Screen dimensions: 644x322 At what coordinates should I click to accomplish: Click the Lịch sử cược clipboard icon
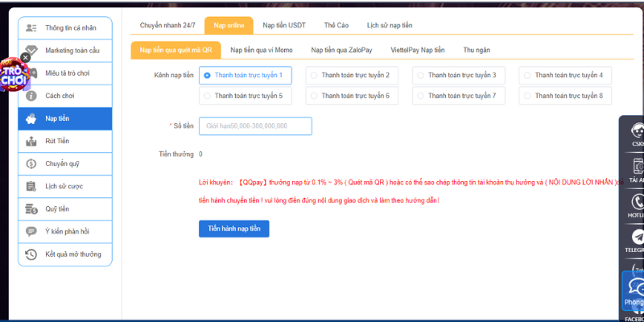tap(31, 186)
